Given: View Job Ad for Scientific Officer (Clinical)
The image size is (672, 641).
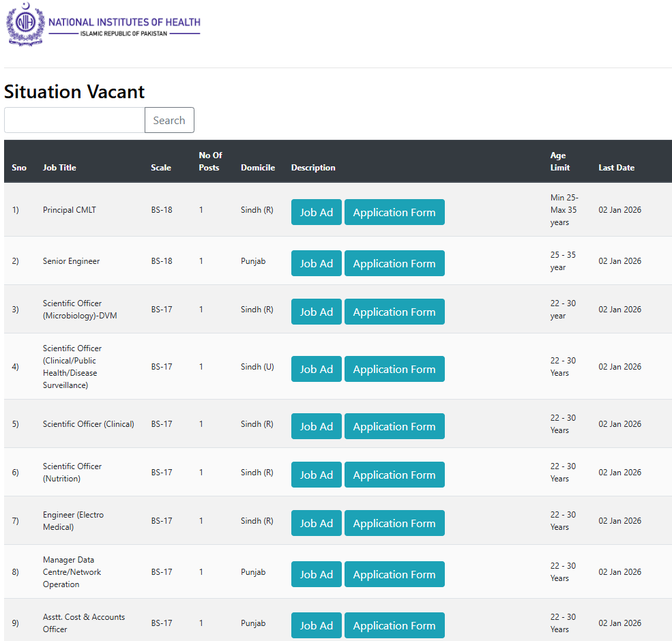Looking at the screenshot, I should [316, 426].
